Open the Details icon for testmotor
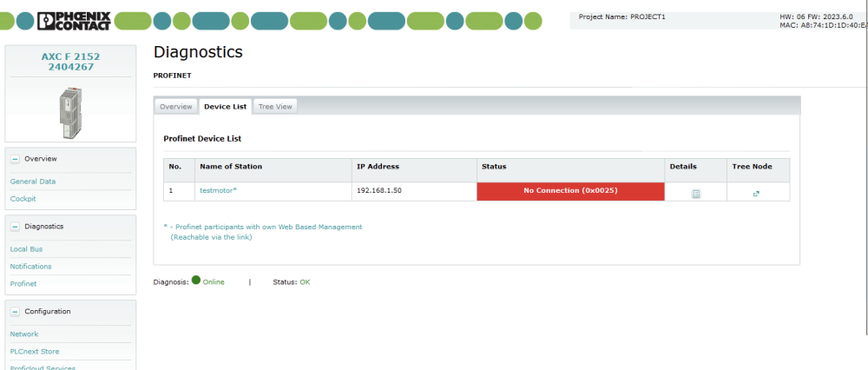 pos(695,194)
